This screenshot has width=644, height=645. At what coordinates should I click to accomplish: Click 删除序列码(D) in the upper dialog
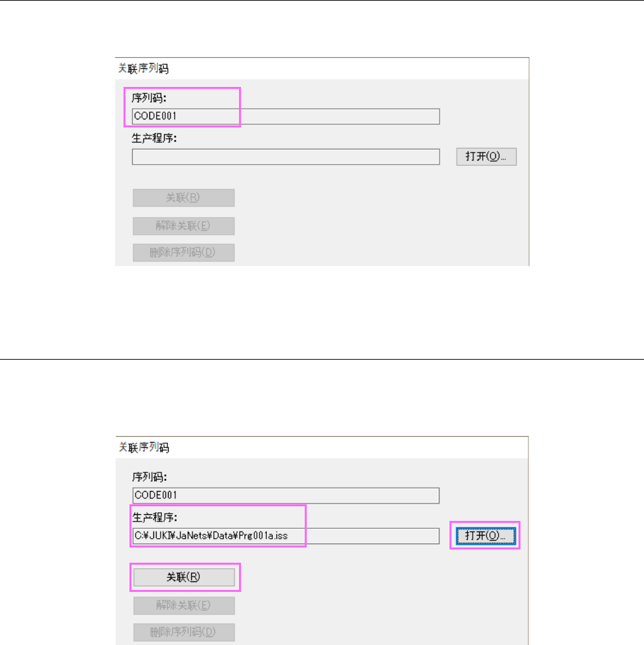click(184, 253)
